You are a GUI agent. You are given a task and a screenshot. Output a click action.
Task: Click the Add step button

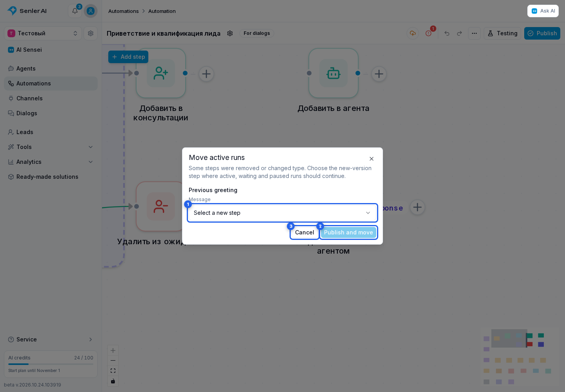click(x=128, y=57)
